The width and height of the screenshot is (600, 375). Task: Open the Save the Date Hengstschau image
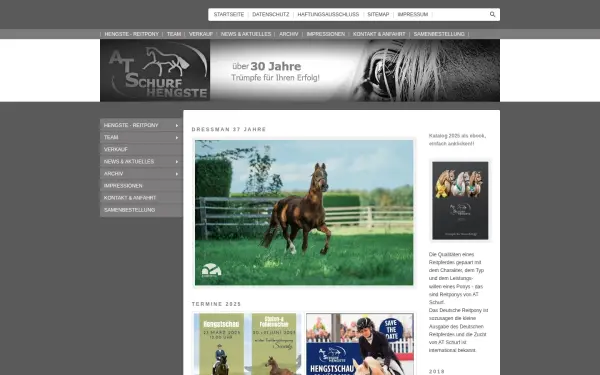360,344
